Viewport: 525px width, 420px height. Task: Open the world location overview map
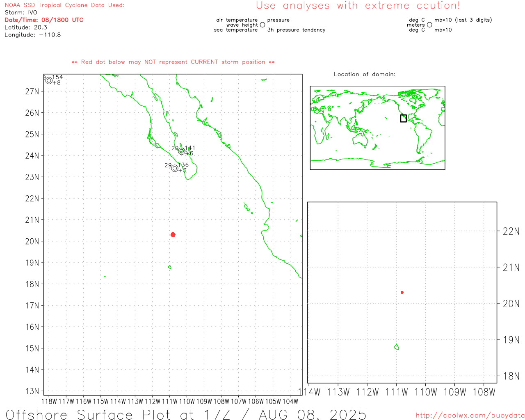click(x=377, y=128)
